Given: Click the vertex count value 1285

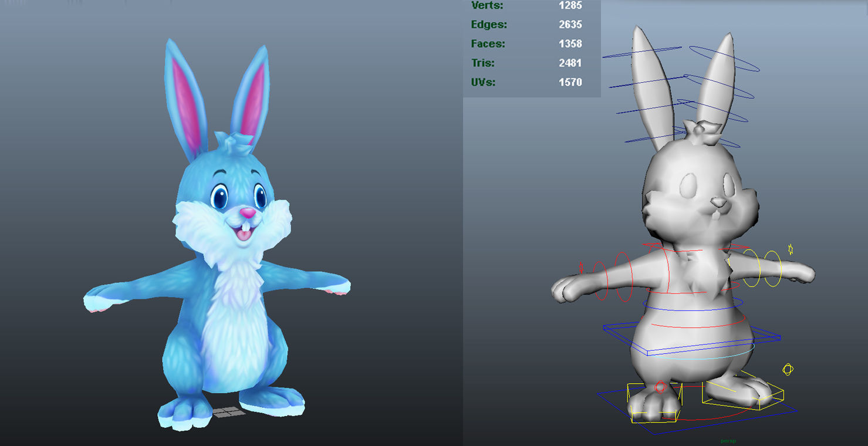Looking at the screenshot, I should tap(570, 6).
